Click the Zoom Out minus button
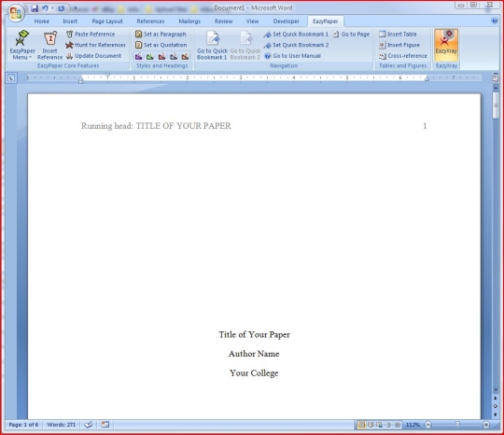The image size is (504, 435). (x=428, y=425)
